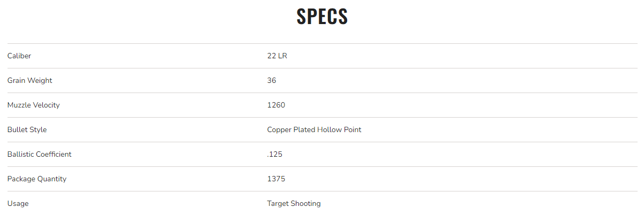Select the Ballistic Coefficient label

pos(39,155)
